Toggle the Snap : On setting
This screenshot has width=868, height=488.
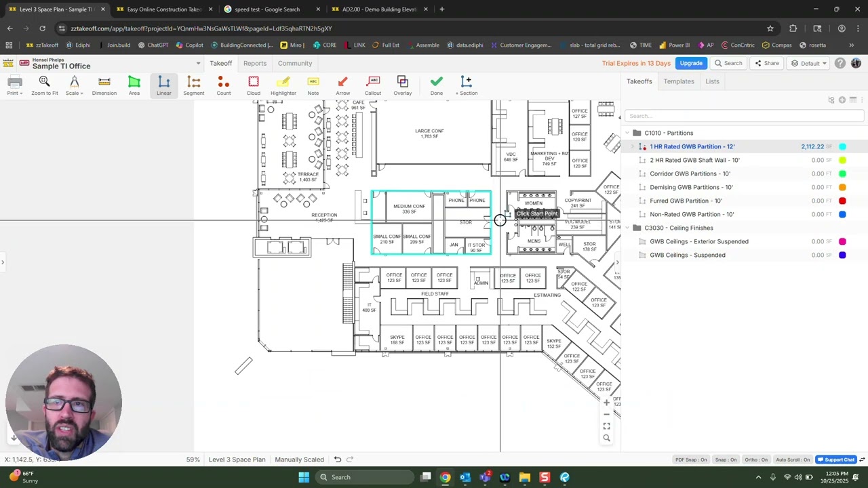click(x=725, y=460)
